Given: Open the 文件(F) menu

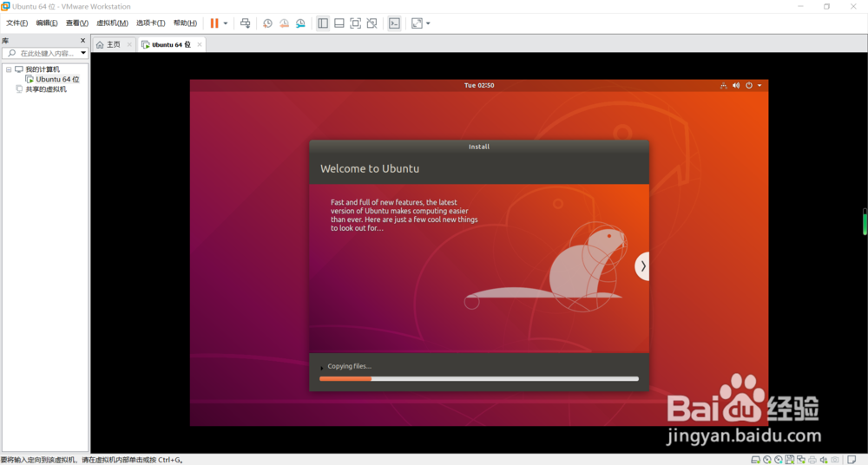Looking at the screenshot, I should (16, 23).
